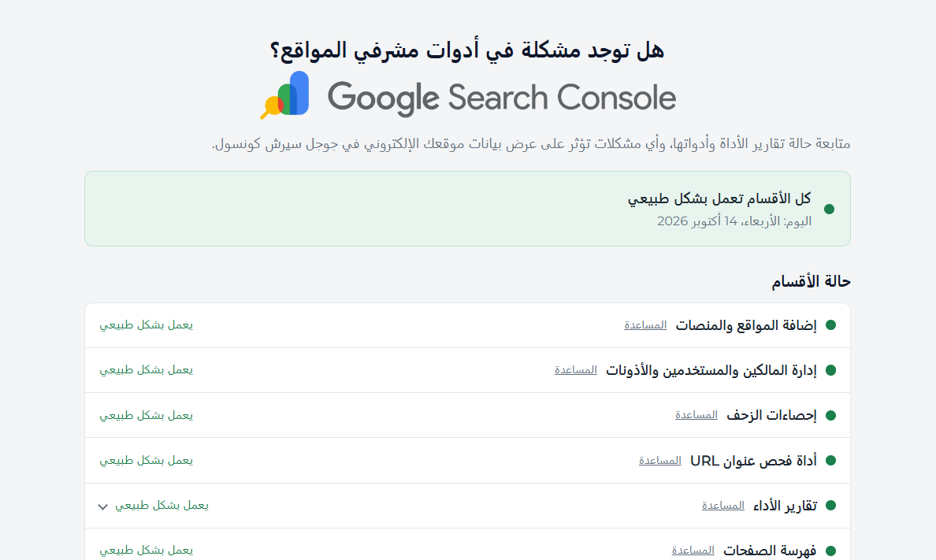
Task: Click the status text of إحصاءات الزحف row
Action: (147, 415)
